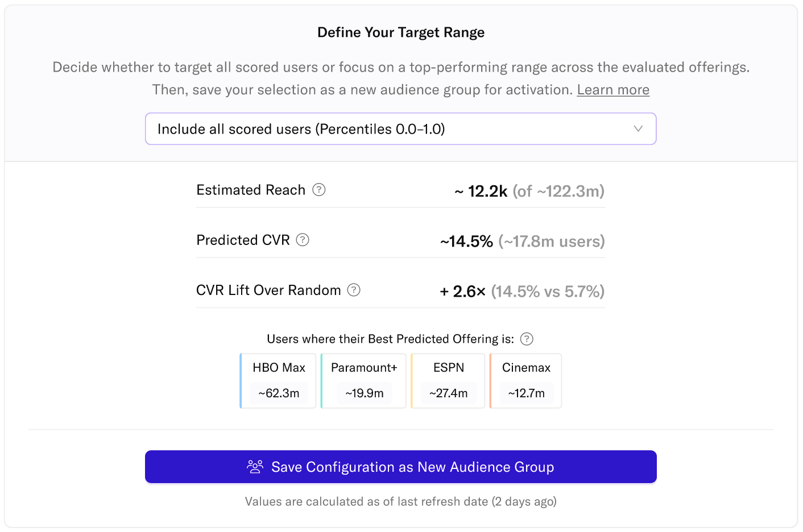Select the Paramount+ offering card
The image size is (803, 532).
pos(363,368)
